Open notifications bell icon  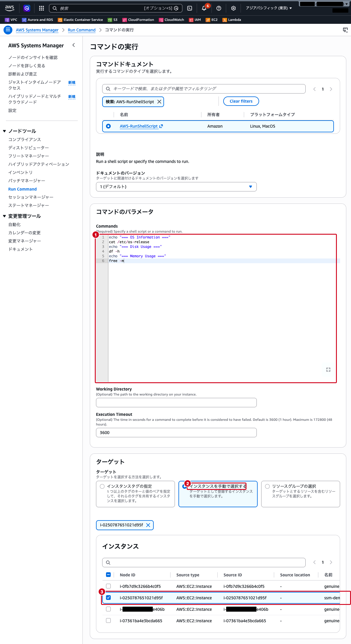[204, 8]
